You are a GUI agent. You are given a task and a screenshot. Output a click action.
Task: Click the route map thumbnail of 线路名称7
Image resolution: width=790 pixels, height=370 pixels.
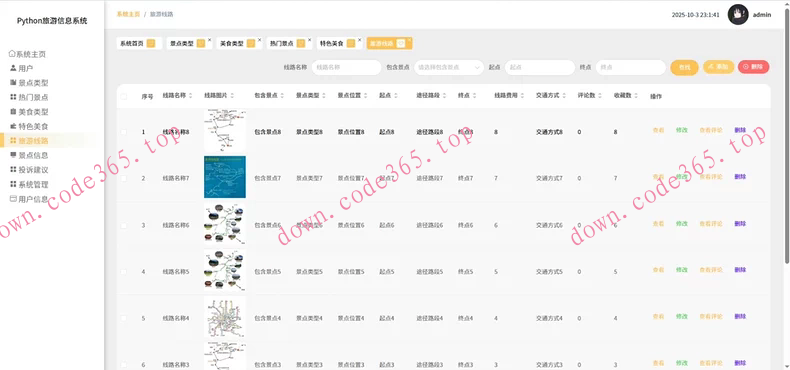[225, 177]
